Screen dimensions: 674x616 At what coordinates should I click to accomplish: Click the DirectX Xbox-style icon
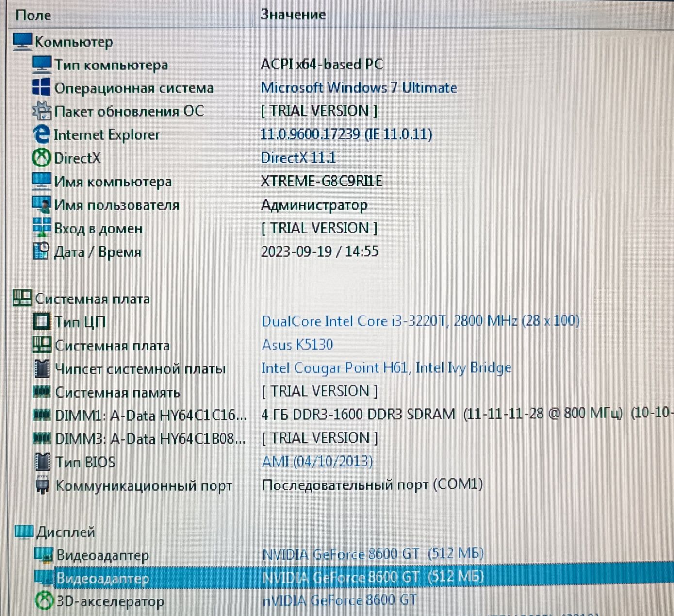[41, 157]
